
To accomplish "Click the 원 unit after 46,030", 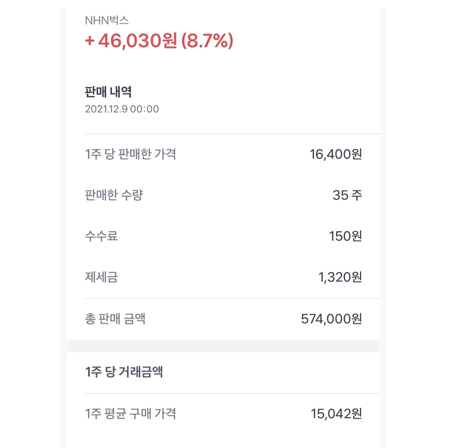I will [x=169, y=41].
